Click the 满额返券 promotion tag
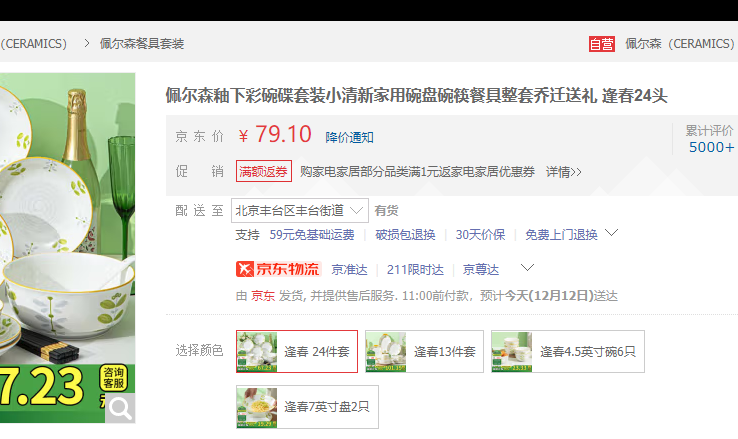Image resolution: width=738 pixels, height=439 pixels. coord(264,171)
